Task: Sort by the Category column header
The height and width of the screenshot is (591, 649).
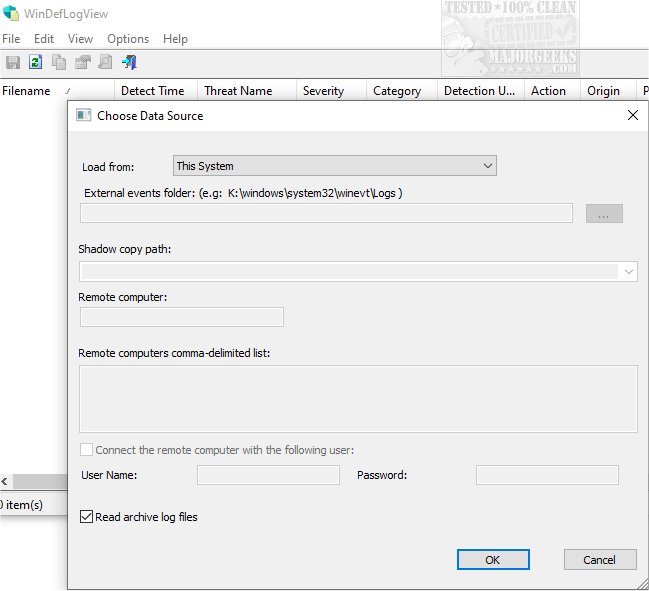Action: [x=402, y=91]
